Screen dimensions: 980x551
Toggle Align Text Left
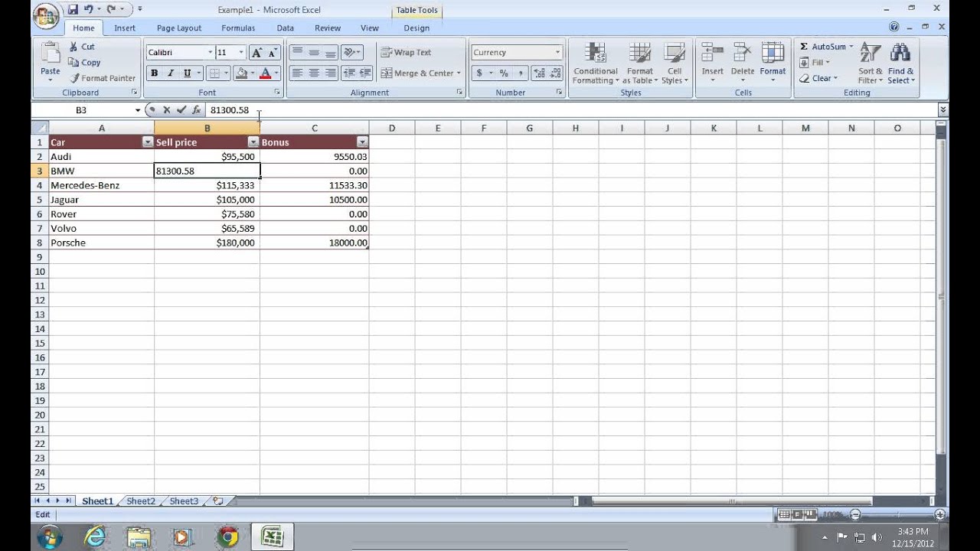pyautogui.click(x=297, y=73)
